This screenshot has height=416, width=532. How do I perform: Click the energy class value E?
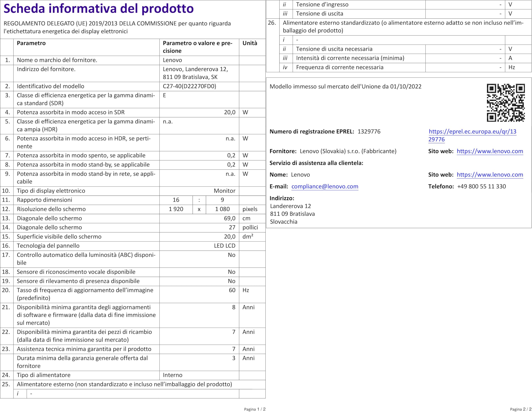pyautogui.click(x=164, y=95)
